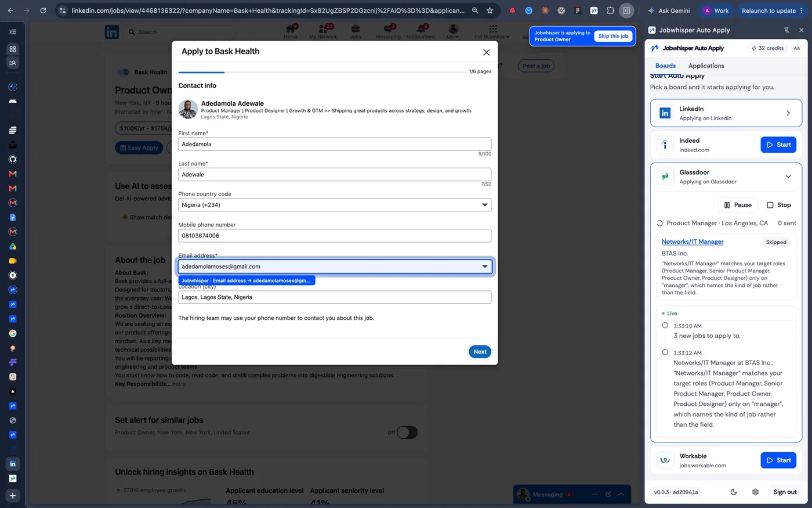Stop the Glassdoor auto apply
This screenshot has width=812, height=508.
(x=778, y=205)
